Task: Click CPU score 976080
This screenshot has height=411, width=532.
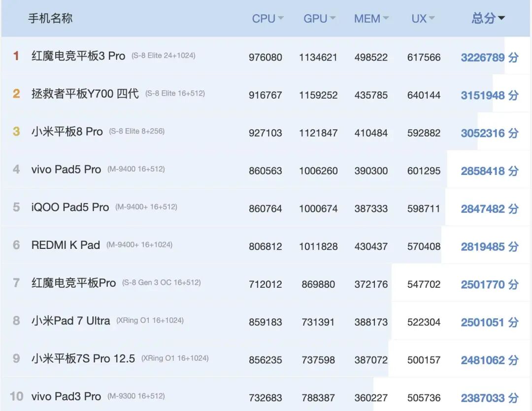Action: (266, 57)
